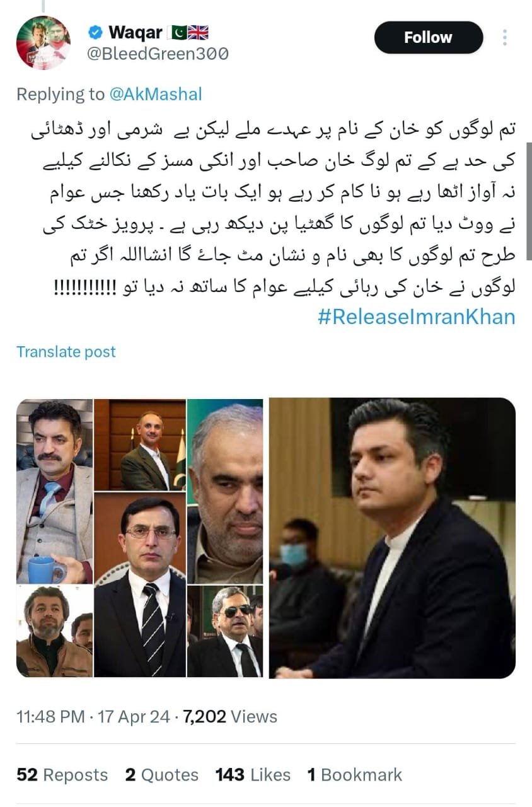532x807 pixels.
Task: Open the #ReleaseImranKhan hashtag
Action: tap(417, 316)
